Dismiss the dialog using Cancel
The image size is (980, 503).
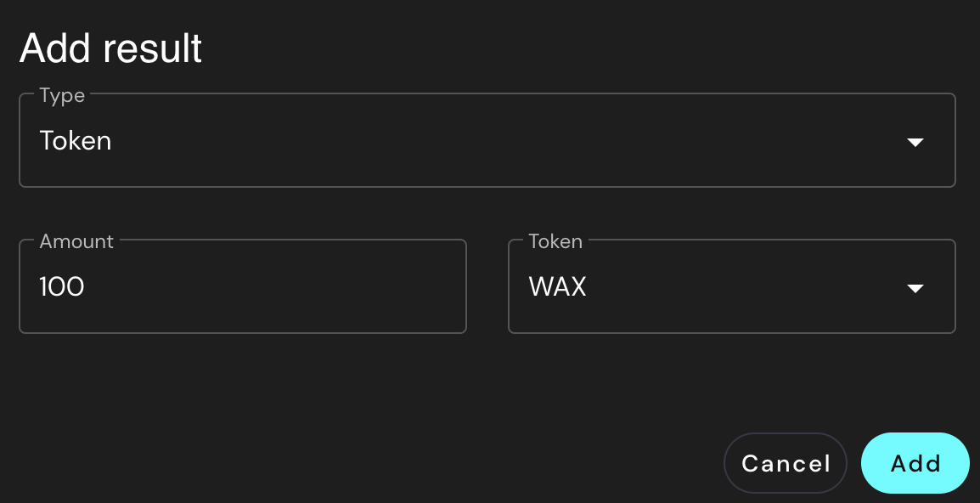pos(785,463)
